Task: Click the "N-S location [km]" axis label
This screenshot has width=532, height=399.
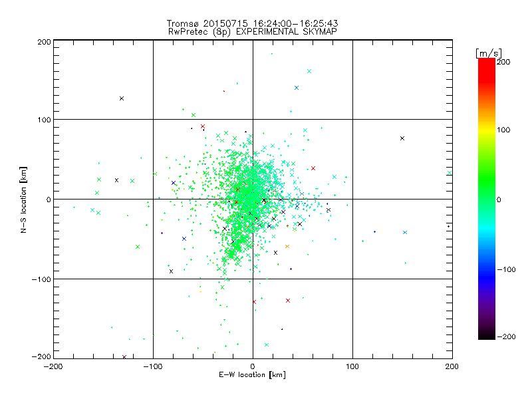Action: click(x=23, y=199)
